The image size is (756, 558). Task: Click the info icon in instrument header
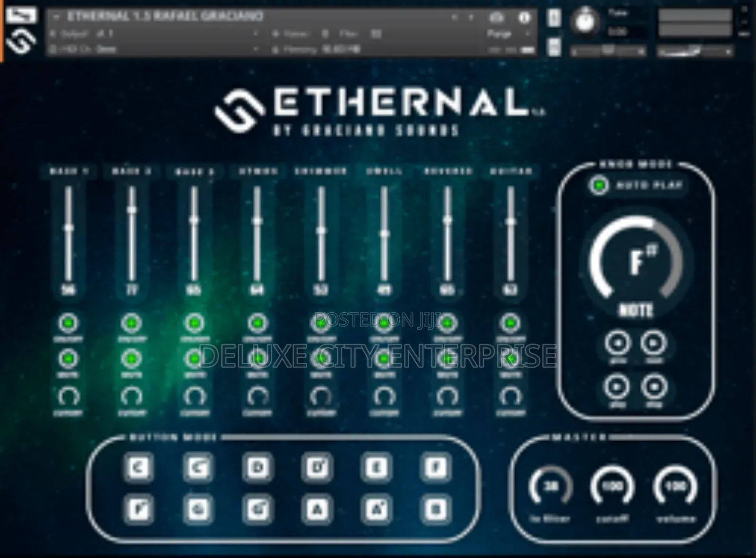pyautogui.click(x=524, y=18)
